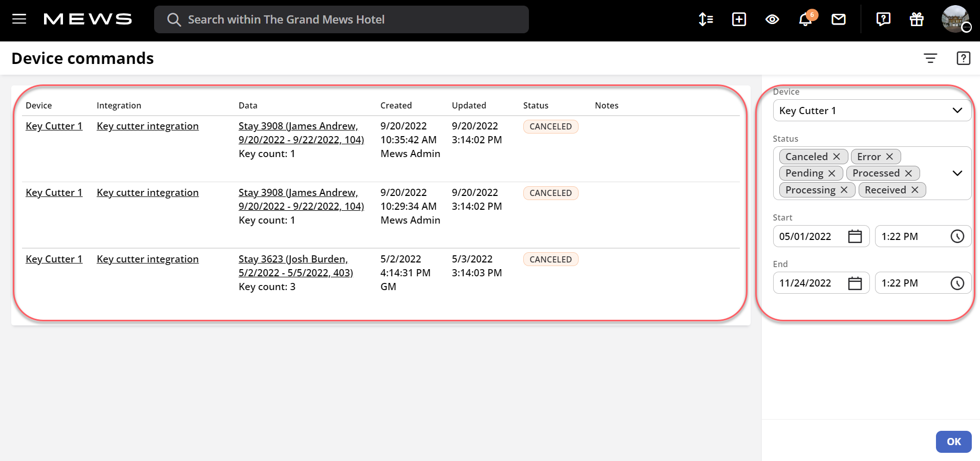Image resolution: width=980 pixels, height=461 pixels.
Task: Click the search bar for The Grand Mews Hotel
Action: pyautogui.click(x=342, y=19)
